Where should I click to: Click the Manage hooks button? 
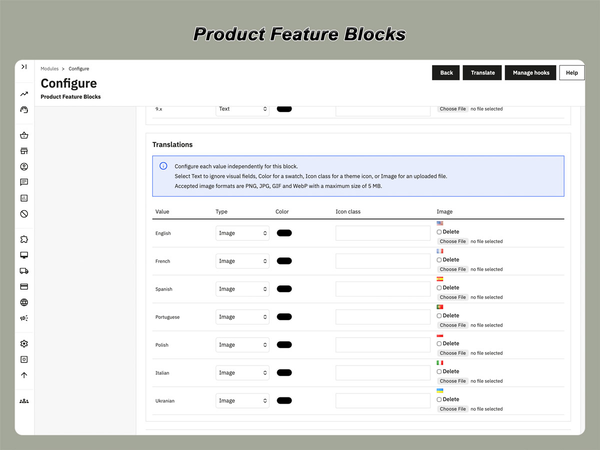coord(530,73)
